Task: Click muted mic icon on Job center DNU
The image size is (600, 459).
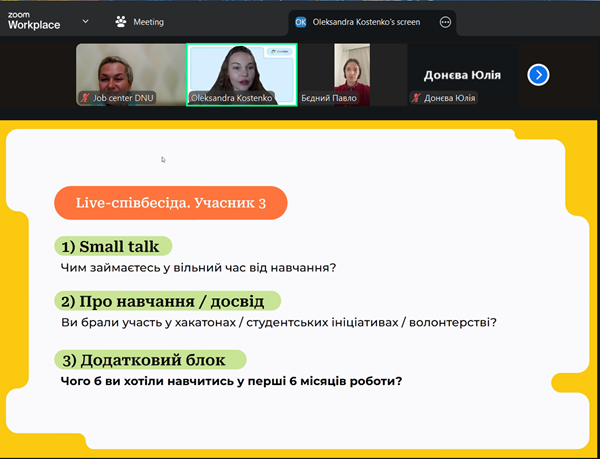Action: coord(86,98)
